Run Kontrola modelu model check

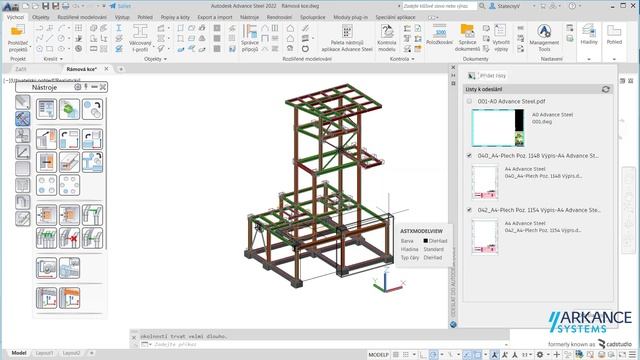click(x=387, y=38)
